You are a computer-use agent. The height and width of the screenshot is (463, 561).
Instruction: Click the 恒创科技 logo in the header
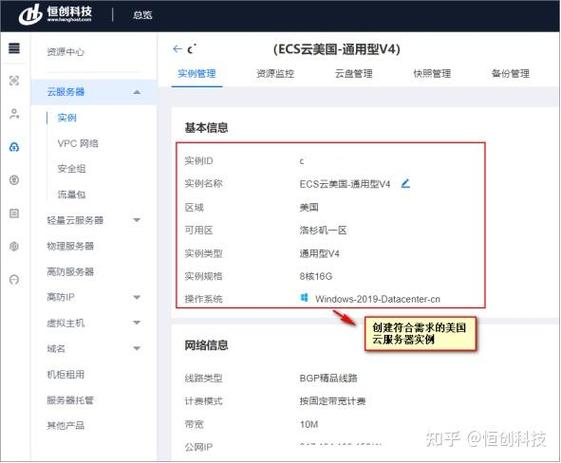click(x=55, y=14)
